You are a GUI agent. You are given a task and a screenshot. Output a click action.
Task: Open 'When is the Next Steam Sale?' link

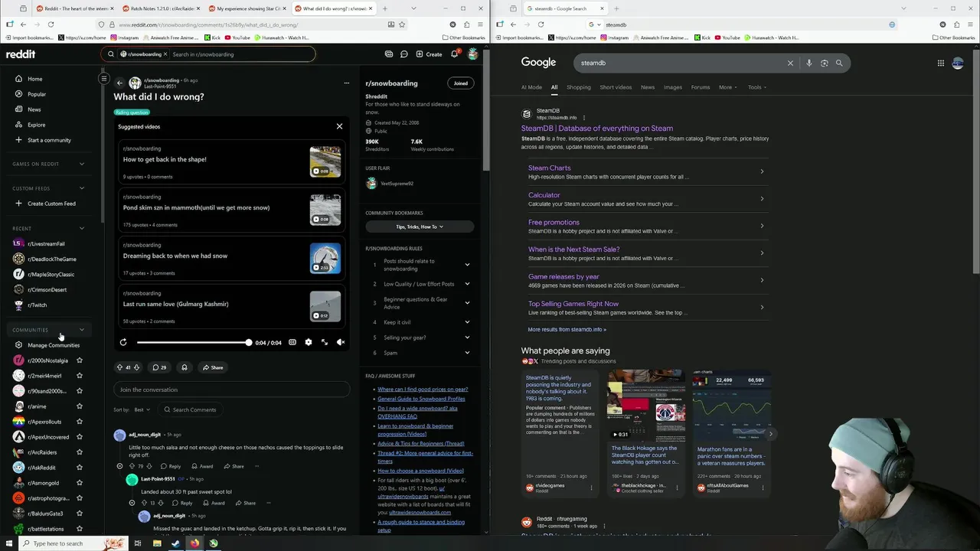coord(573,249)
